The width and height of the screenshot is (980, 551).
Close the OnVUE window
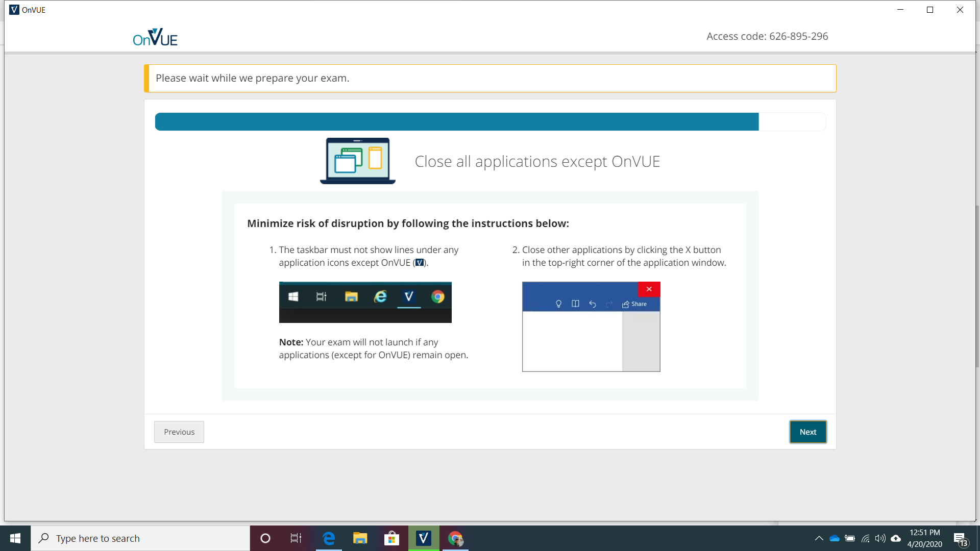click(960, 10)
